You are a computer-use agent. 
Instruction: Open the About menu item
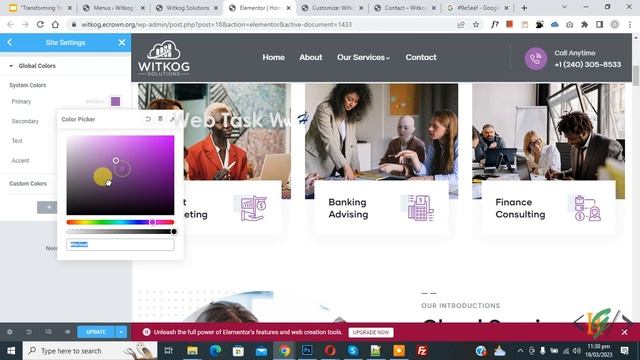point(311,57)
